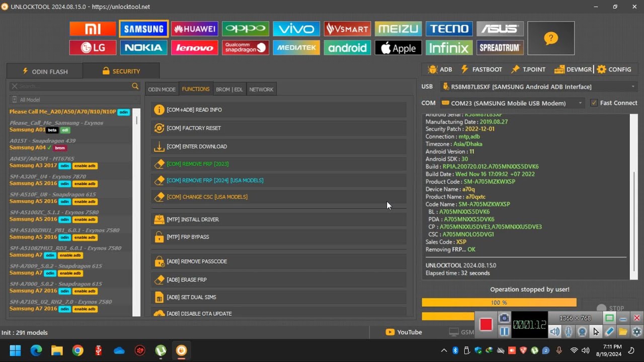Open the CONFIG settings panel
The width and height of the screenshot is (644, 362).
[x=614, y=69]
